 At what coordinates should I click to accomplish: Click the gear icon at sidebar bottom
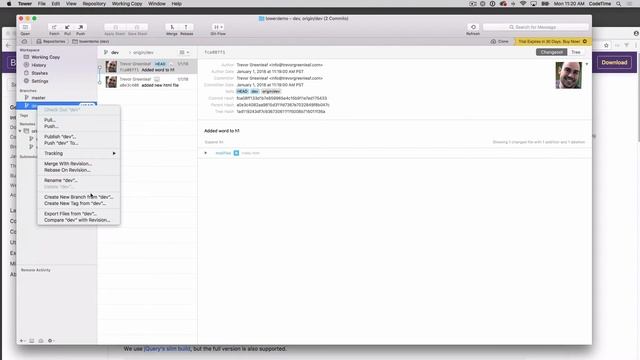50,341
